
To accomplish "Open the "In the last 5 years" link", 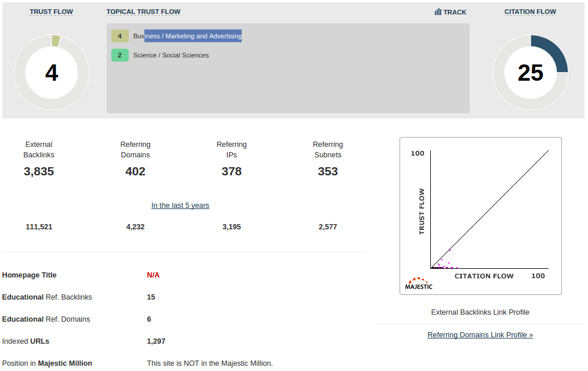I will coord(180,206).
